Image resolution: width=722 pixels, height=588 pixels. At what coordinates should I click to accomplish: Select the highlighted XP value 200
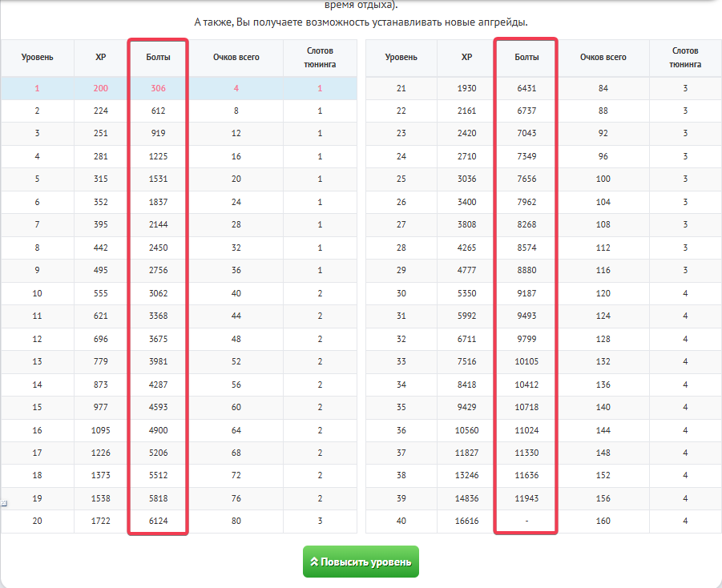(x=101, y=88)
